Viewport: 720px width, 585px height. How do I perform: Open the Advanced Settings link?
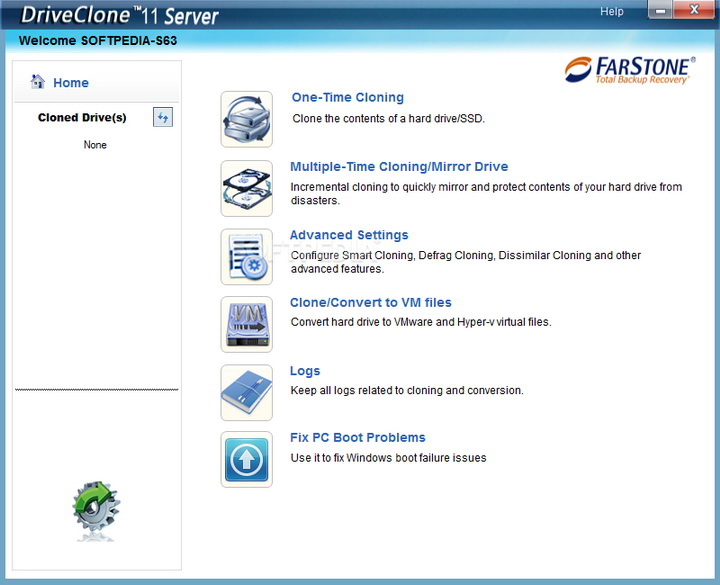click(349, 235)
